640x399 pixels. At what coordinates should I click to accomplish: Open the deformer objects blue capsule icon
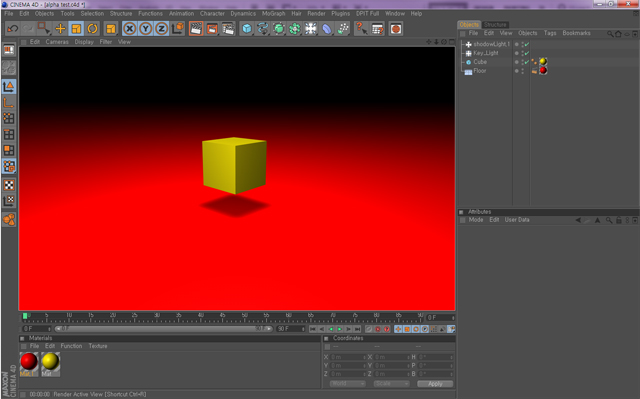point(327,29)
